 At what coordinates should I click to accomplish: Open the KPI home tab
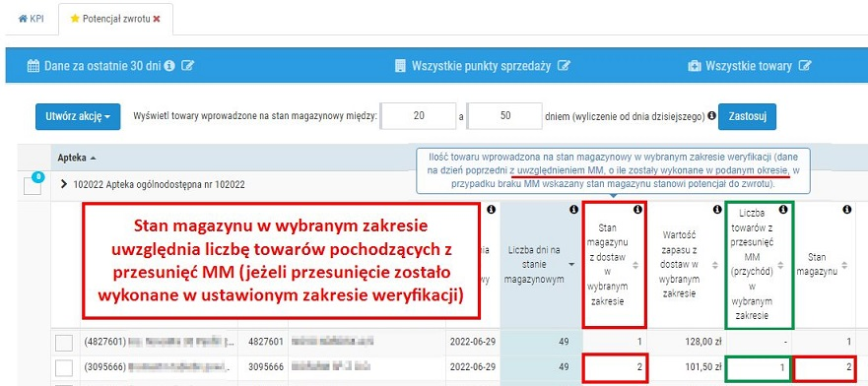(31, 19)
